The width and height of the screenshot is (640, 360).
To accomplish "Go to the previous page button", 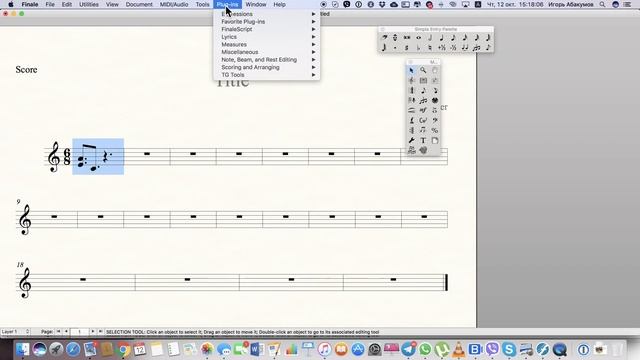I will (x=66, y=332).
